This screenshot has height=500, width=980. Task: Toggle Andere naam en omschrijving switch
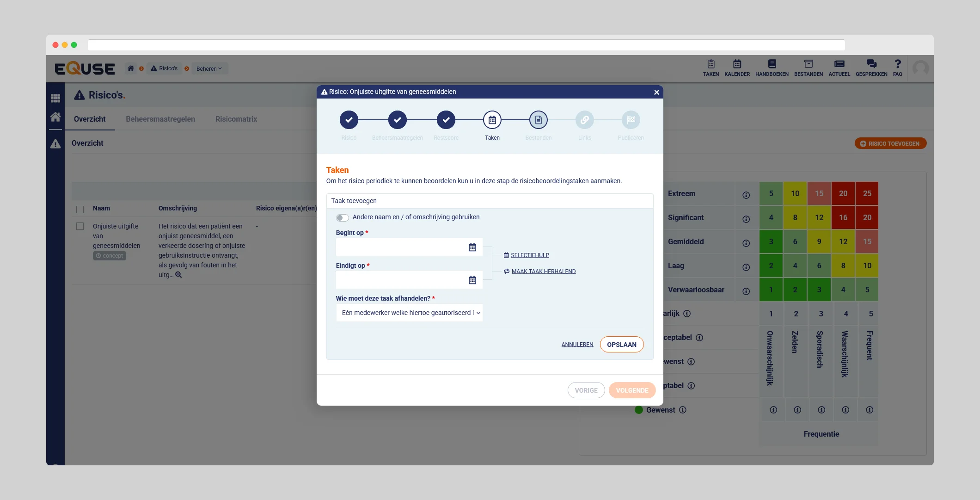pos(342,217)
